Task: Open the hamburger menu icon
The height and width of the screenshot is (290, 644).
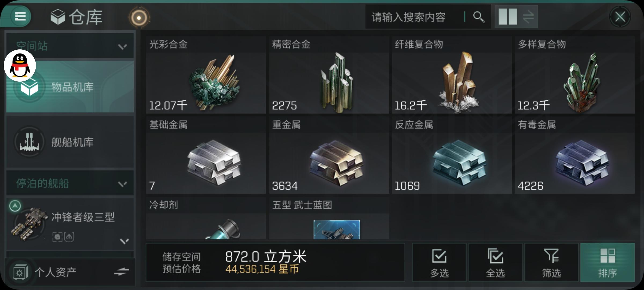Action: pyautogui.click(x=20, y=16)
